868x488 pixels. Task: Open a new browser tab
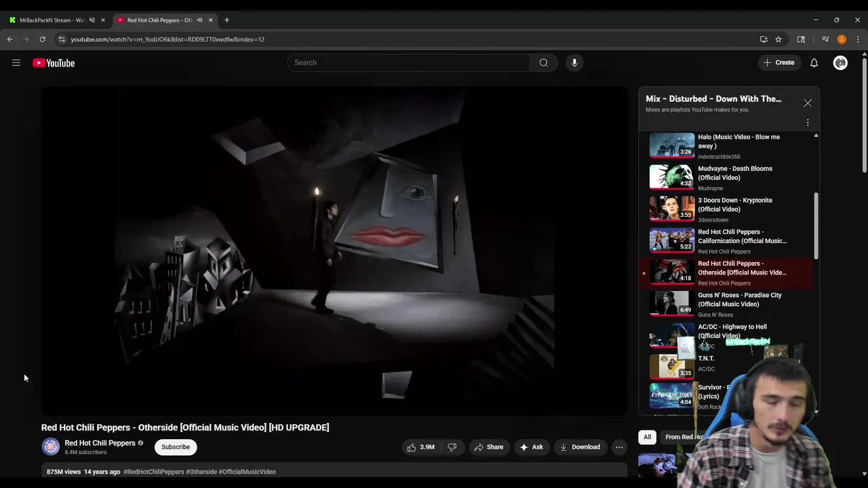point(226,20)
